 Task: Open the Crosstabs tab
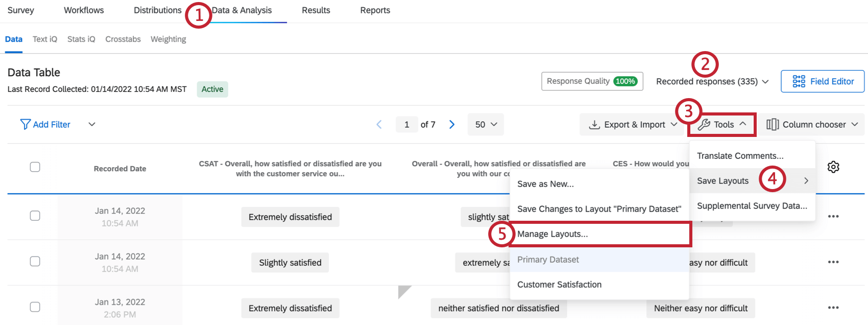tap(123, 39)
